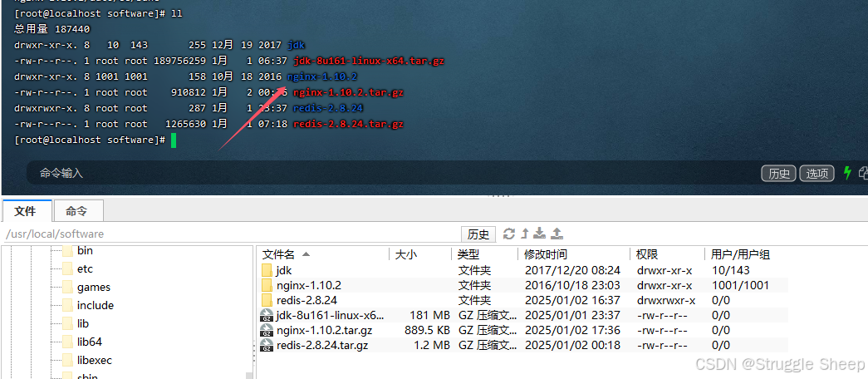This screenshot has height=379, width=868.
Task: Select the lib folder in the tree
Action: [x=83, y=323]
